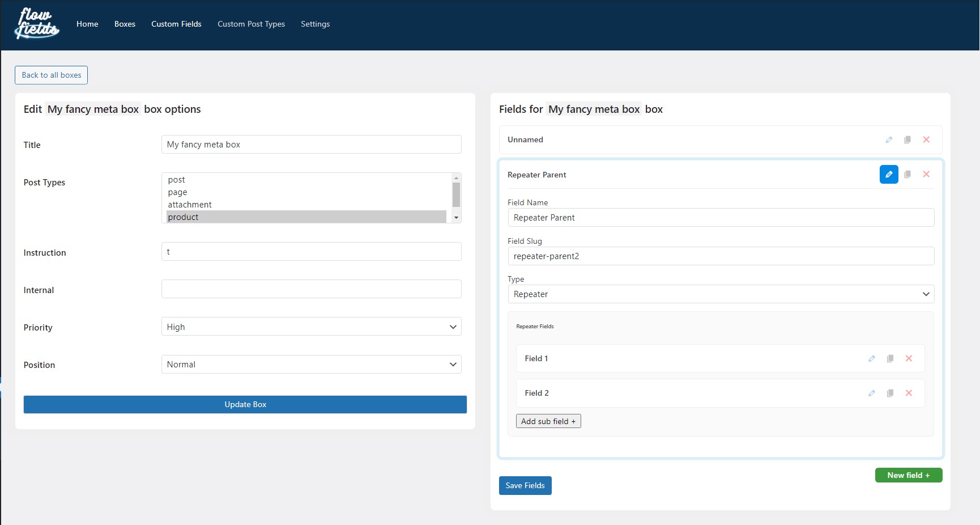This screenshot has height=525, width=980.
Task: Toggle the Repeater Parent blue edit icon
Action: [x=889, y=175]
